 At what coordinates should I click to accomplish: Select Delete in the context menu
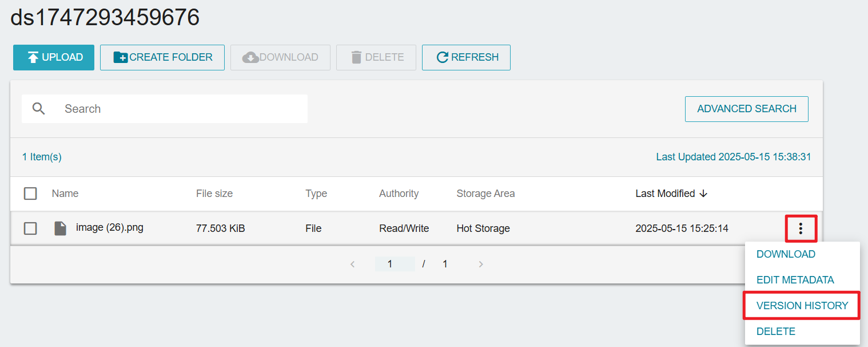coord(775,332)
